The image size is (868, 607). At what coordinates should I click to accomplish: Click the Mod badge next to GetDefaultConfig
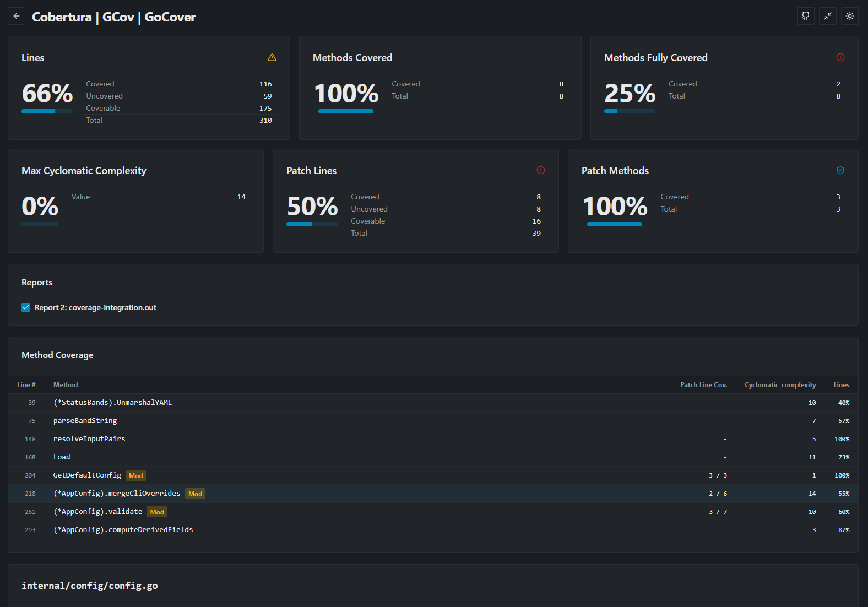pos(136,475)
